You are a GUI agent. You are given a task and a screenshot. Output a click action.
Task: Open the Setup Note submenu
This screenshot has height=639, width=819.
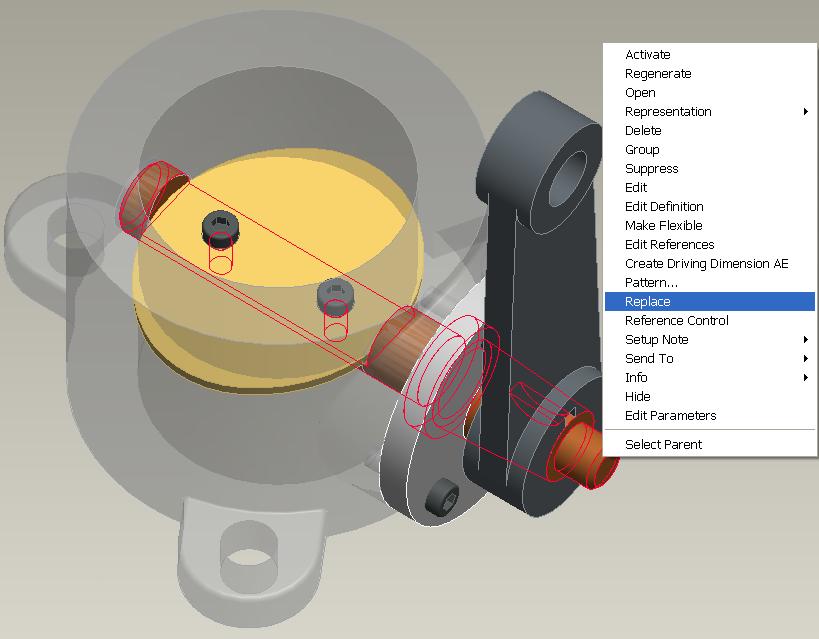click(x=709, y=340)
